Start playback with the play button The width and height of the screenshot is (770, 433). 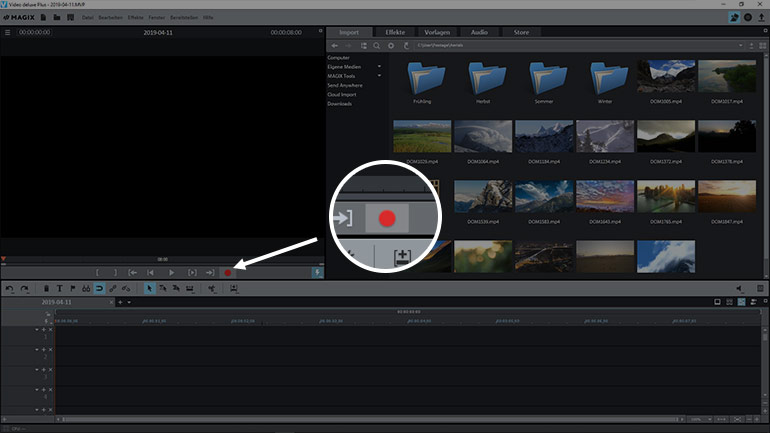pos(171,272)
